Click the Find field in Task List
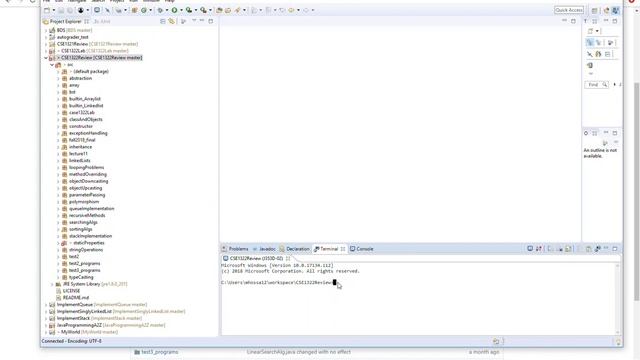This screenshot has width=640, height=360. (x=596, y=84)
